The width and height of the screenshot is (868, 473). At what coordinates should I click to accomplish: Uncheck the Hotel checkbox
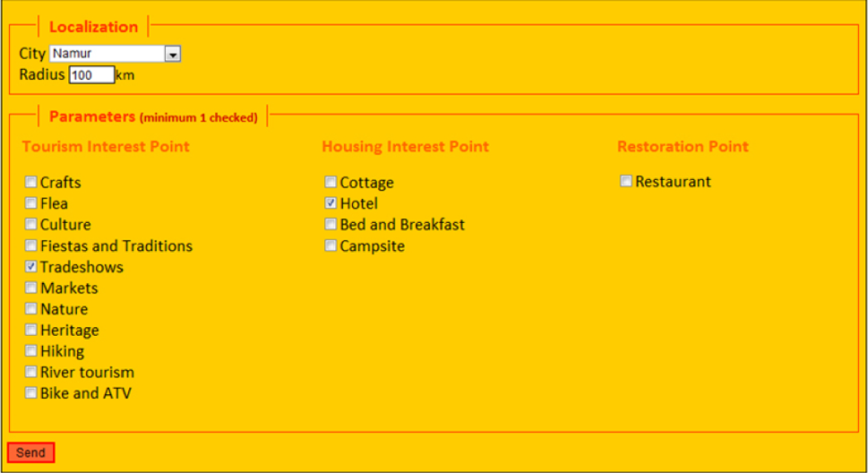pos(331,202)
